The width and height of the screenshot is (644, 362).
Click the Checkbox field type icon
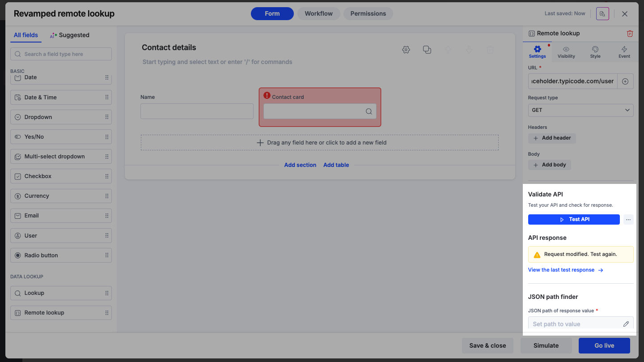click(18, 176)
